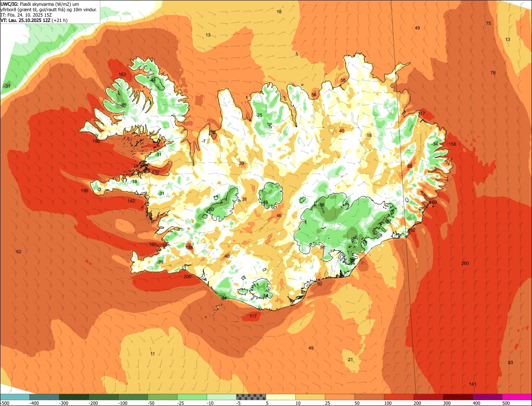532x406 pixels.
Task: Click the negative value -18 on map
Action: [x=133, y=182]
